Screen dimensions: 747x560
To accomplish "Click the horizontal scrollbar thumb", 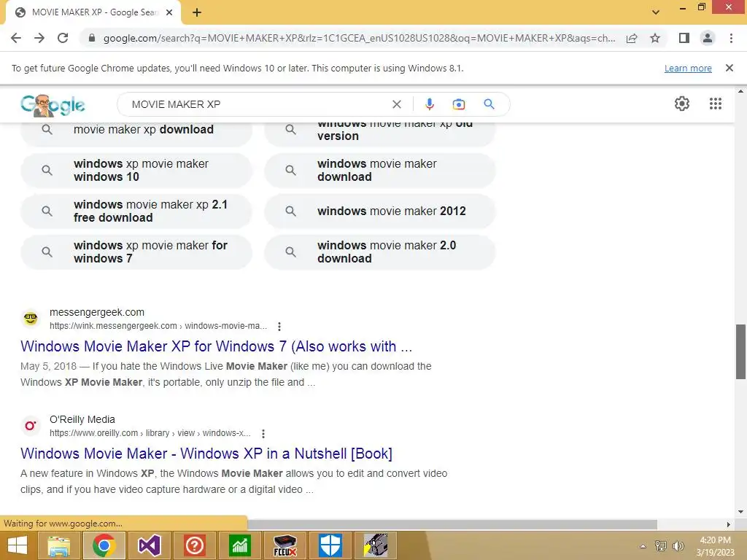I will point(452,524).
